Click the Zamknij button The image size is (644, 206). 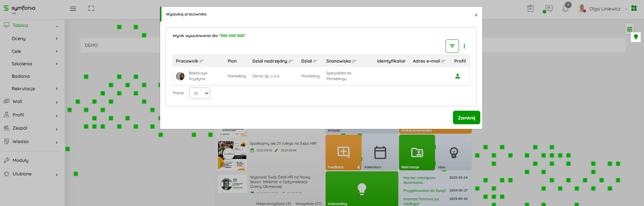[466, 118]
